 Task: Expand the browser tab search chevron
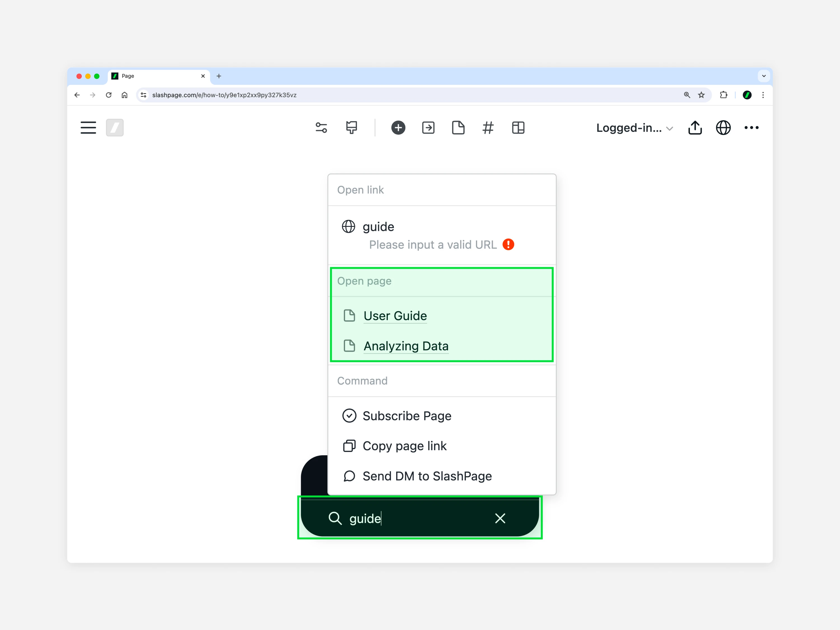click(x=764, y=76)
